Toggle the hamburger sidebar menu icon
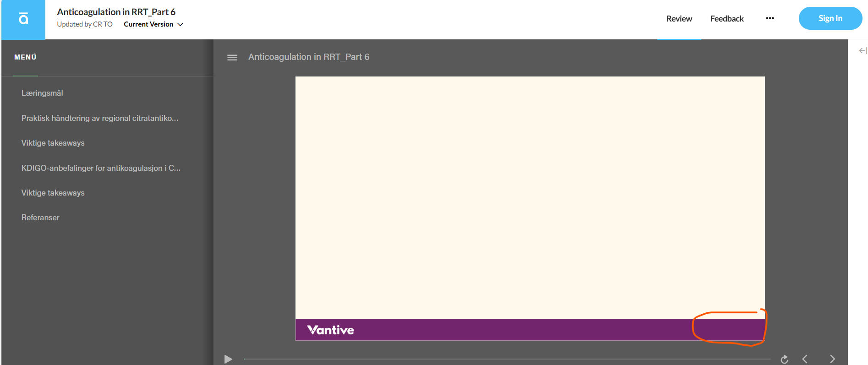Viewport: 868px width, 365px height. (x=232, y=58)
